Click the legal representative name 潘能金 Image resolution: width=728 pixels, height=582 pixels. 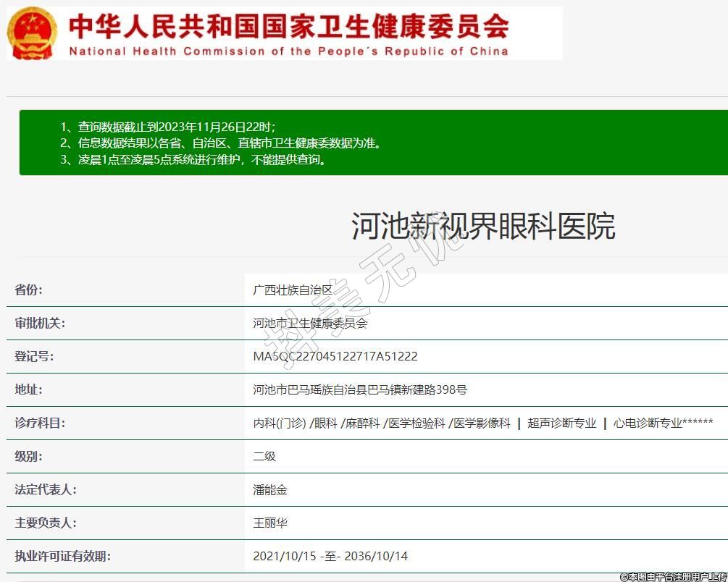(270, 489)
